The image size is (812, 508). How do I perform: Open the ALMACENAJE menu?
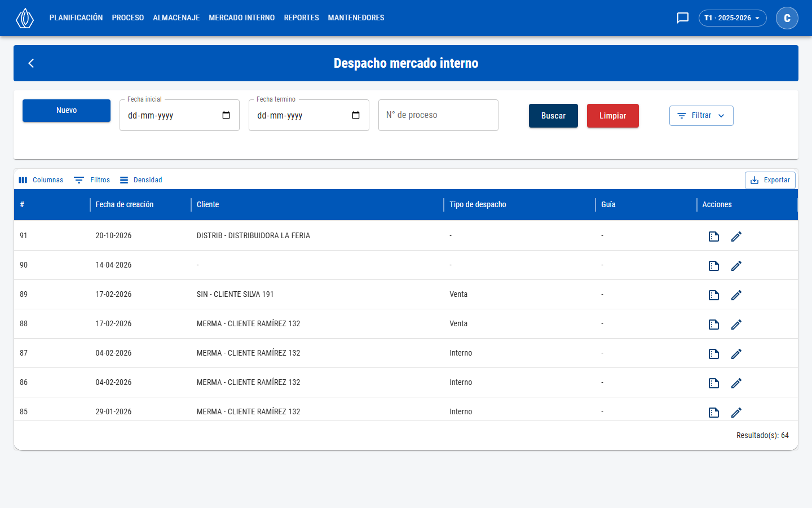coord(176,18)
